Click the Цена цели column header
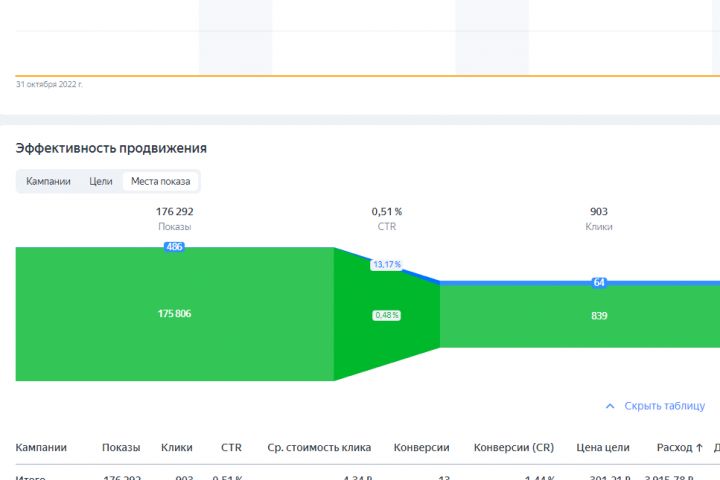This screenshot has height=480, width=720. (x=603, y=447)
